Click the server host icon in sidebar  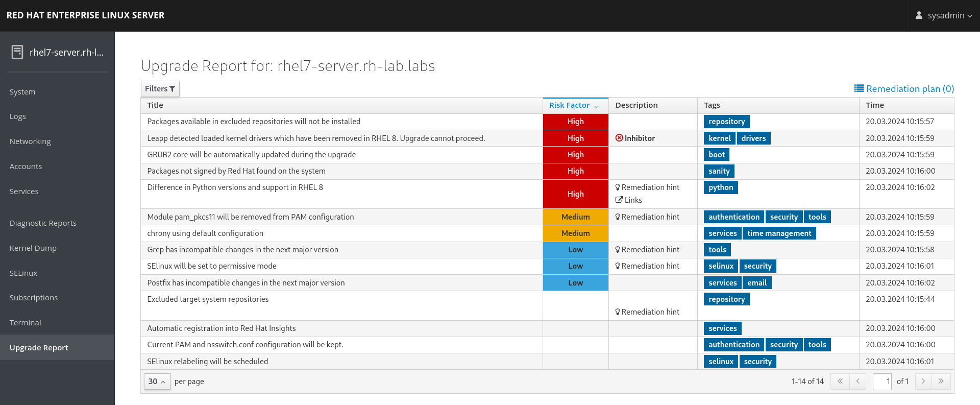point(17,52)
